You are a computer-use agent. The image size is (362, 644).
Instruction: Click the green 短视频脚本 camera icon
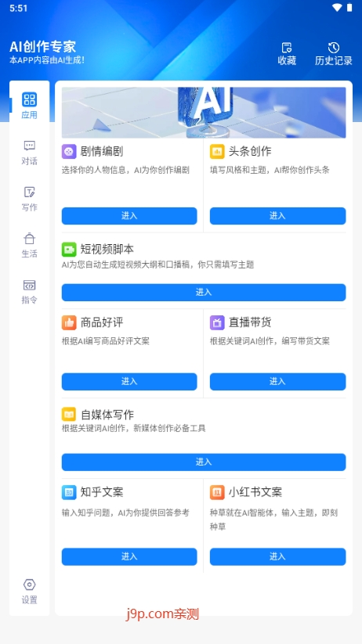coord(69,250)
